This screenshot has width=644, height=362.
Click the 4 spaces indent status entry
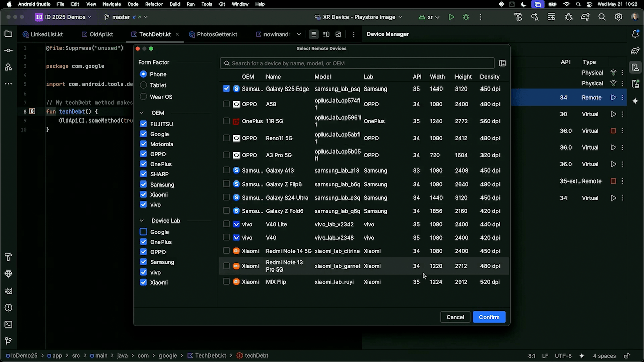[x=604, y=356]
